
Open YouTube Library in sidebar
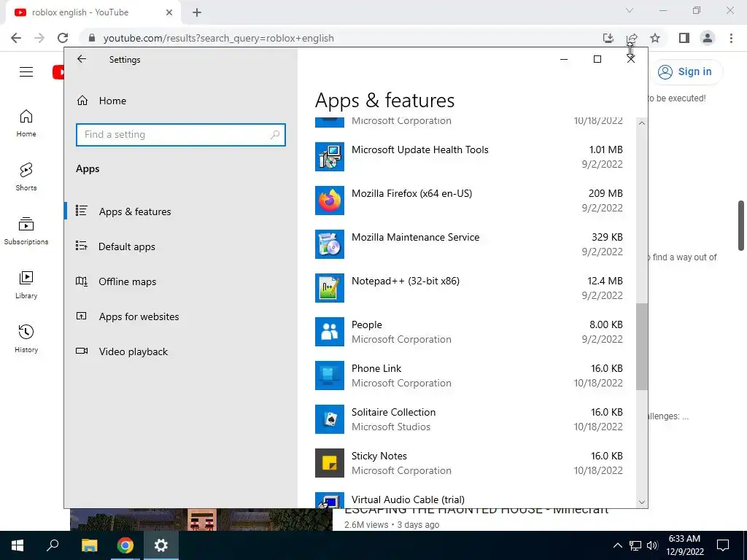tap(26, 285)
